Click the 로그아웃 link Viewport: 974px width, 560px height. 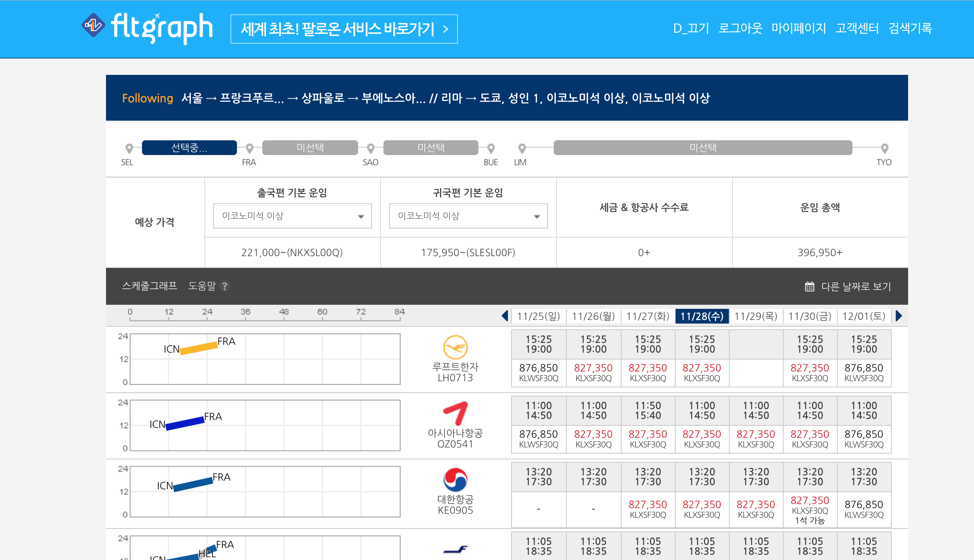740,28
